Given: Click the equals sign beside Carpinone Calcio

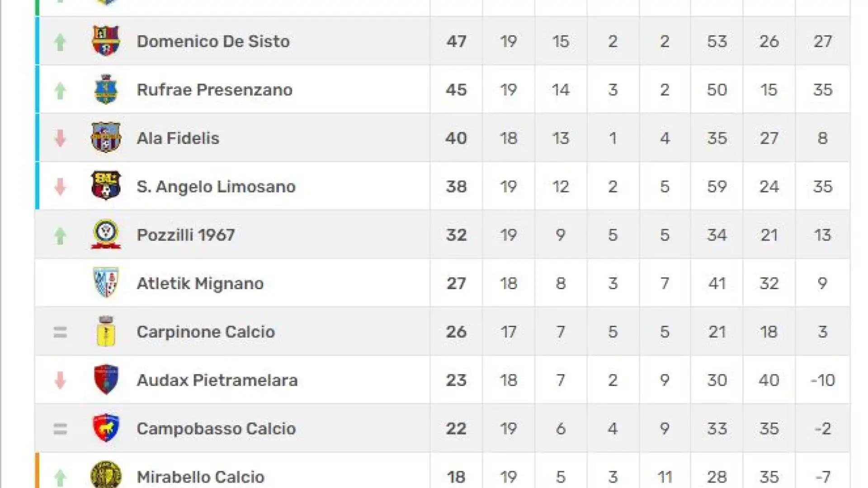Looking at the screenshot, I should tap(60, 333).
